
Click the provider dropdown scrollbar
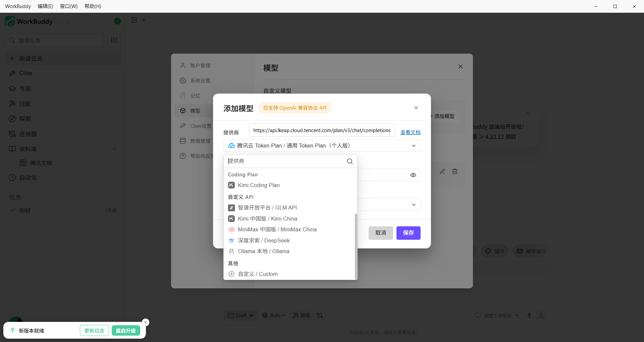click(x=356, y=246)
